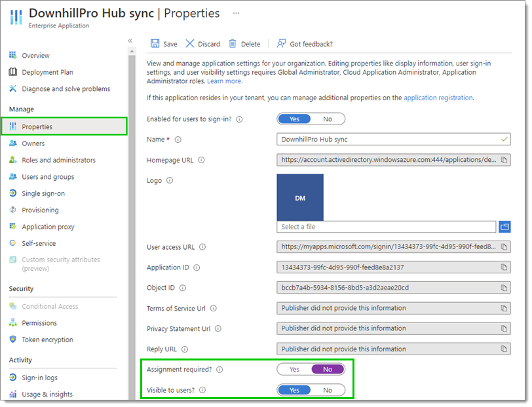The image size is (532, 407).
Task: Open Single sign-on settings
Action: (x=43, y=193)
